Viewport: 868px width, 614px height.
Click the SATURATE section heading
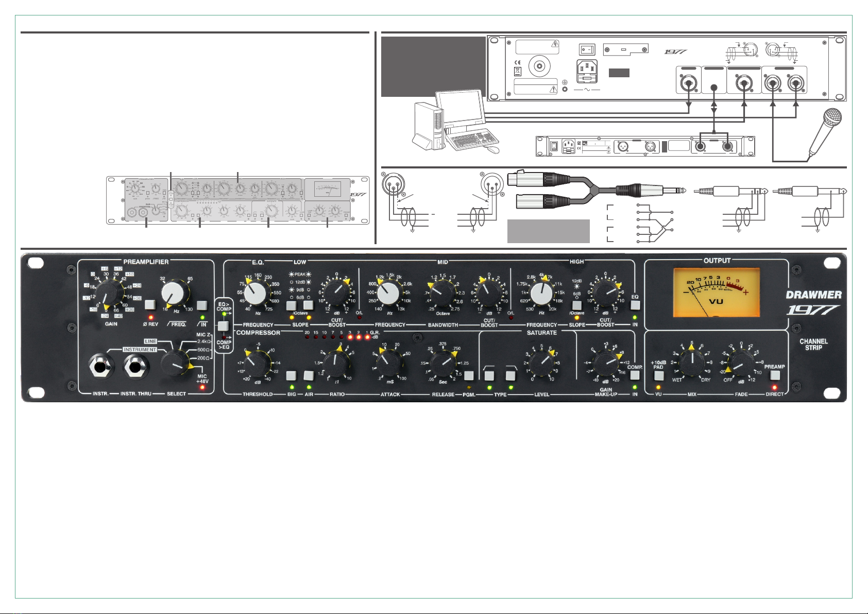542,333
